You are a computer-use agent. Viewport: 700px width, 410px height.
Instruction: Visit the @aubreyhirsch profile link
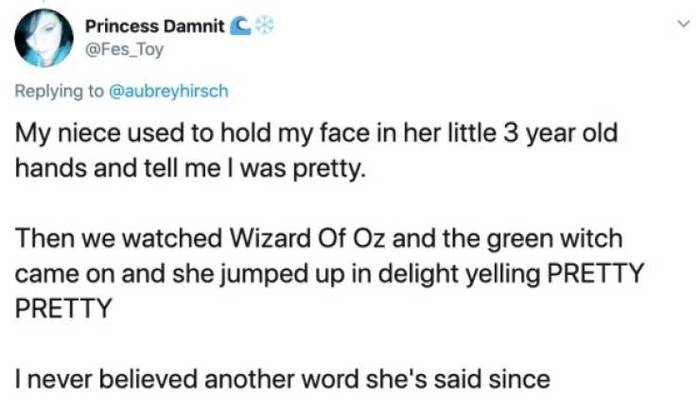point(167,90)
